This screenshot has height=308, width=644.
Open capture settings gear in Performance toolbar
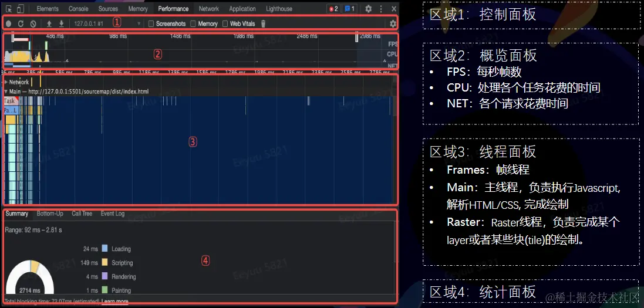coord(393,24)
